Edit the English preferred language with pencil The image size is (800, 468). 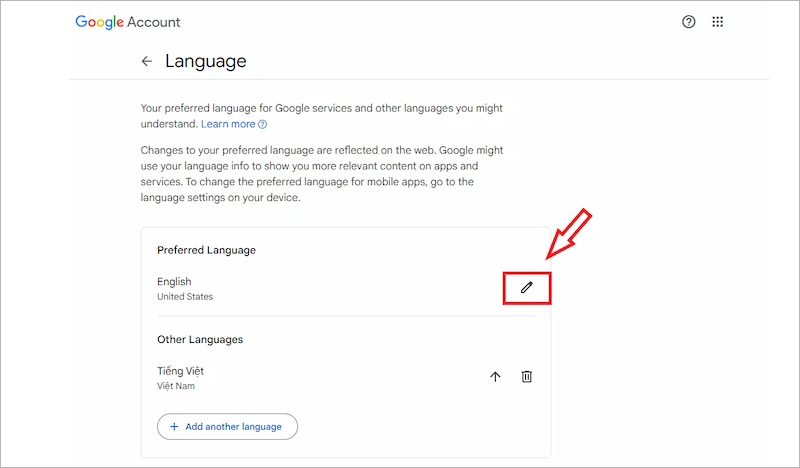(x=527, y=288)
